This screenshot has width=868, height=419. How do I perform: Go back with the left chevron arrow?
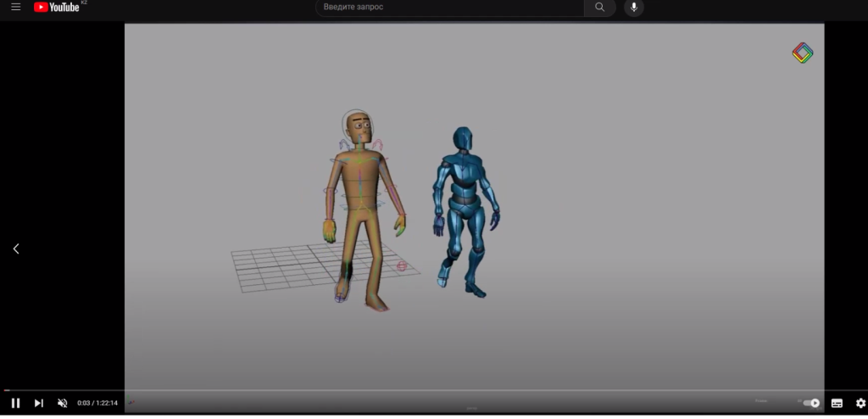coord(16,249)
